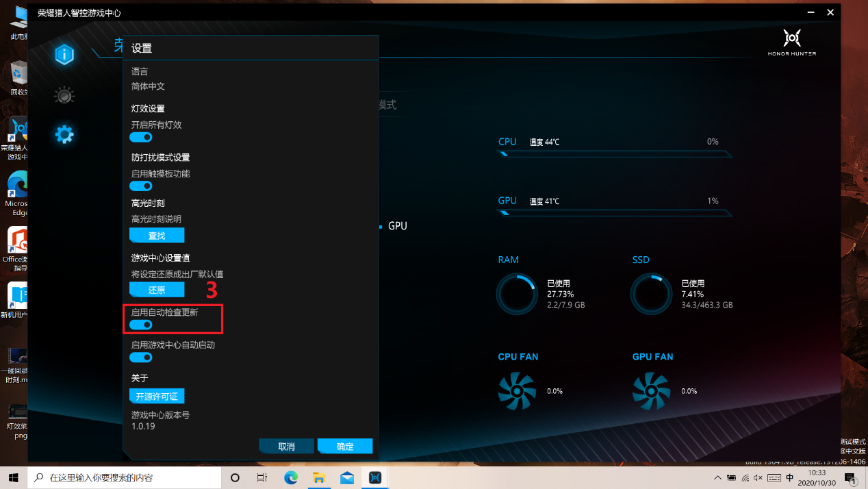Open the lighting effects sidebar icon
868x489 pixels.
(64, 95)
